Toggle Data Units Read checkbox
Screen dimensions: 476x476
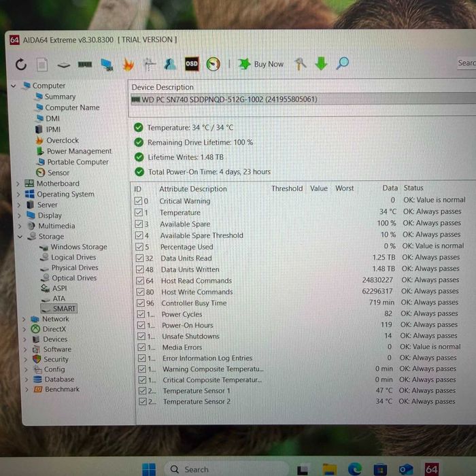pyautogui.click(x=140, y=258)
